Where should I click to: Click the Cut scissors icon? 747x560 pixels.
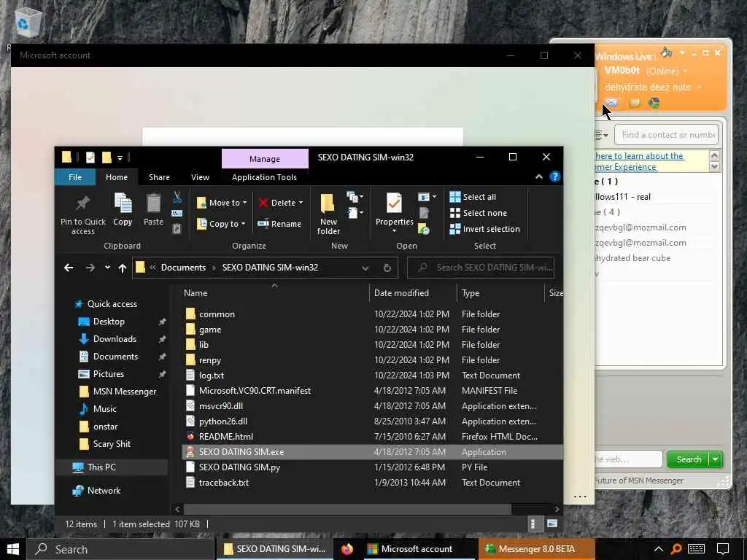click(177, 197)
